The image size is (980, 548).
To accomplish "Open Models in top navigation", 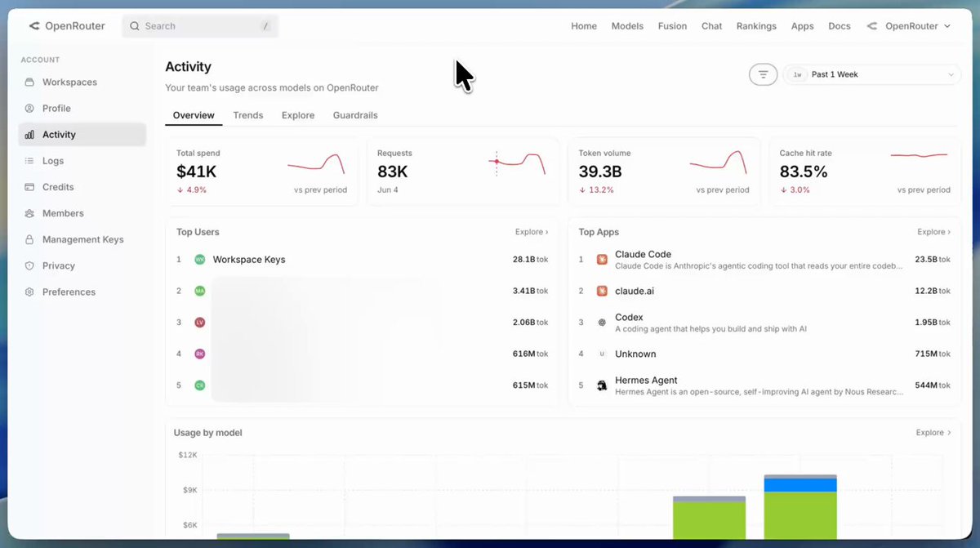I will 627,26.
